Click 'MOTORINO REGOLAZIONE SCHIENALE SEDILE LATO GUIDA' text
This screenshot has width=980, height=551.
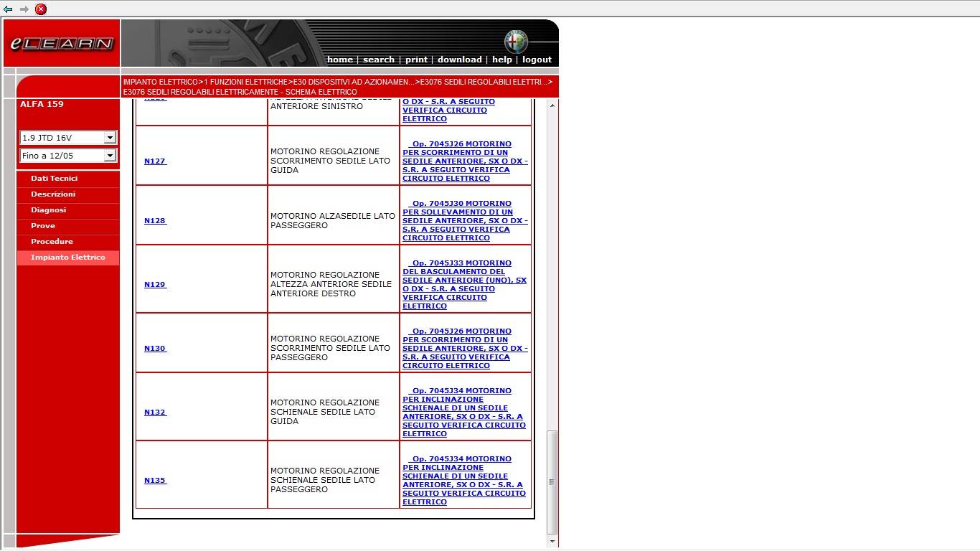(325, 413)
